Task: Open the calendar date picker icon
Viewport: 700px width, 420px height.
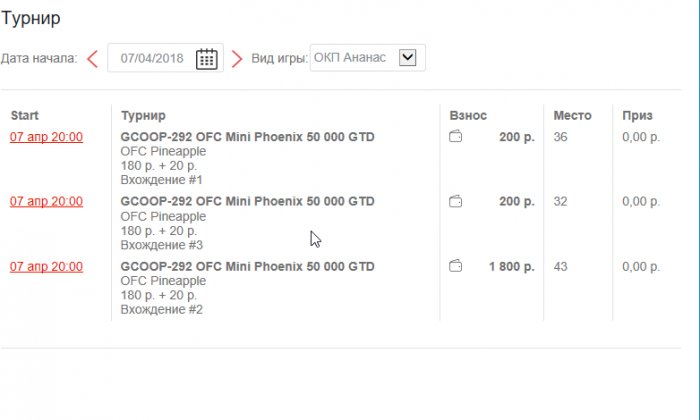Action: pos(206,58)
